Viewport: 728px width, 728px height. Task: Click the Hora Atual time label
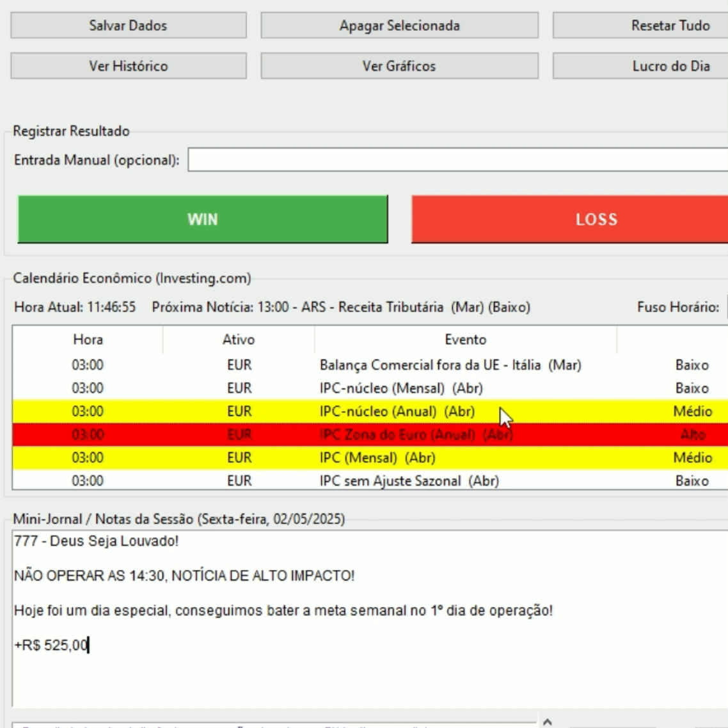point(75,307)
